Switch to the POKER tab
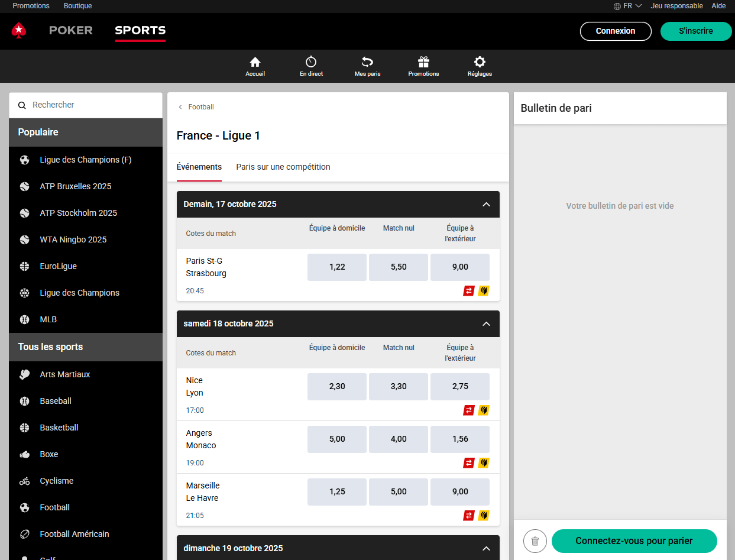 [71, 31]
